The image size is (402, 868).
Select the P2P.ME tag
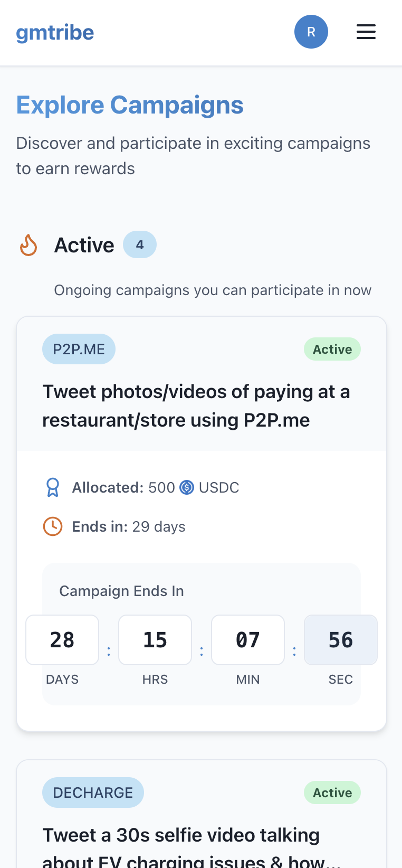79,349
